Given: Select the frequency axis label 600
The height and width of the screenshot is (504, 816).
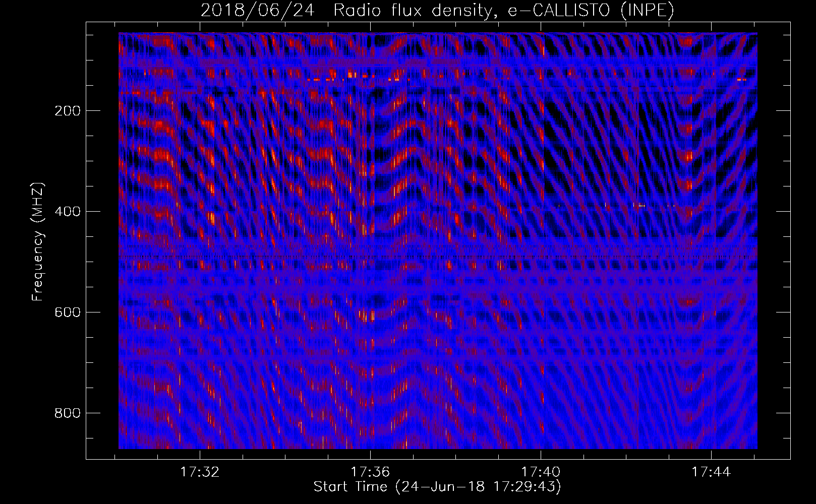Looking at the screenshot, I should [67, 312].
